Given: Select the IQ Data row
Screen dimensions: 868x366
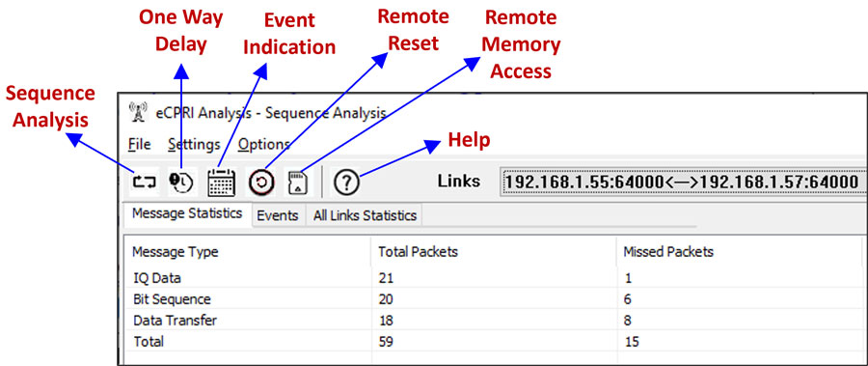Looking at the screenshot, I should click(x=493, y=277).
